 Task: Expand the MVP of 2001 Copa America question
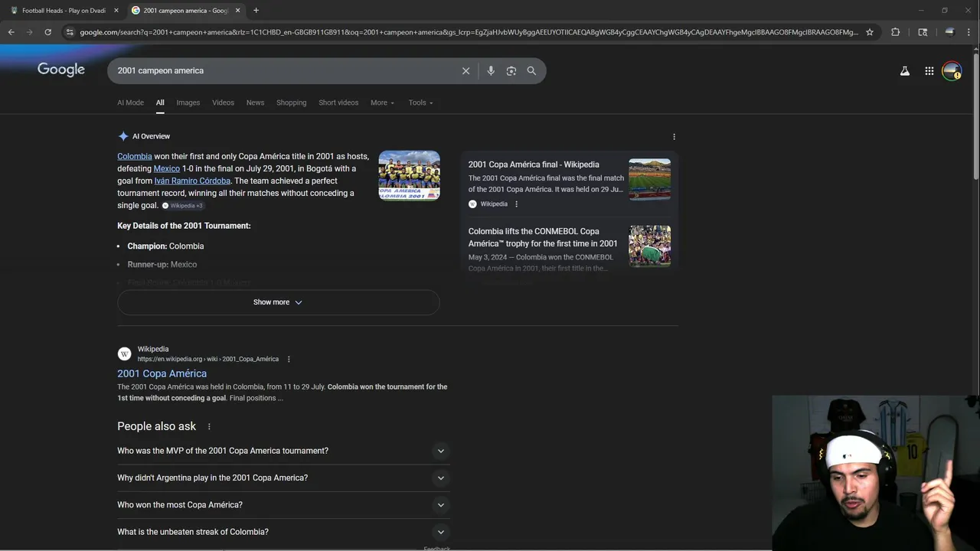click(x=283, y=451)
